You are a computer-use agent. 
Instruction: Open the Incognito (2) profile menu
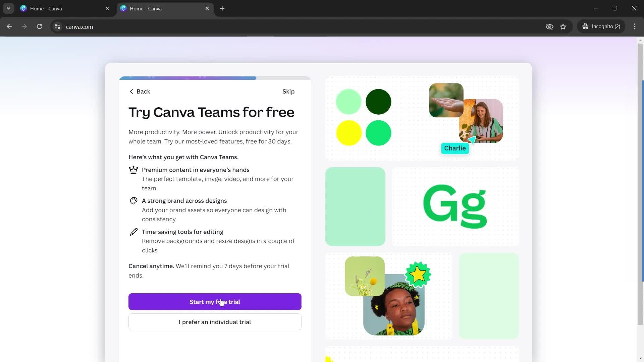(x=601, y=26)
